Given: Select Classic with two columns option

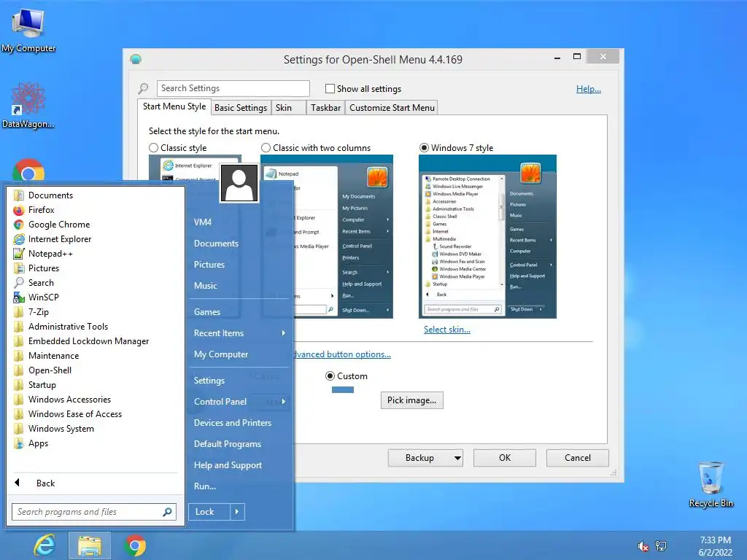Looking at the screenshot, I should coord(266,147).
